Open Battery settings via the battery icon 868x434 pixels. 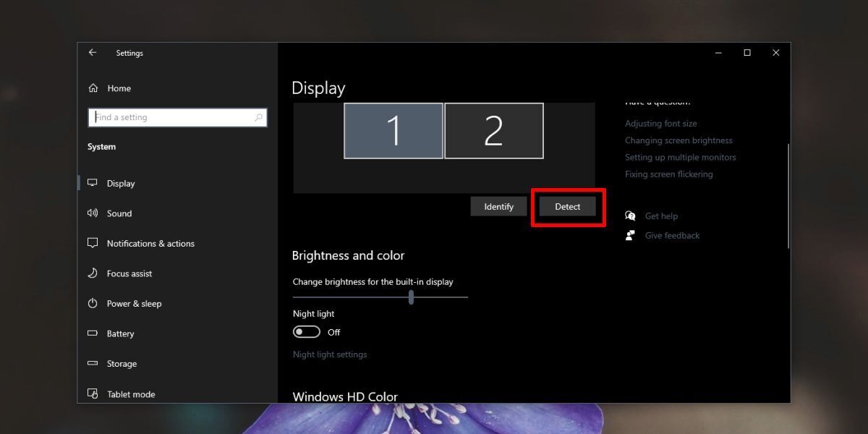click(93, 333)
